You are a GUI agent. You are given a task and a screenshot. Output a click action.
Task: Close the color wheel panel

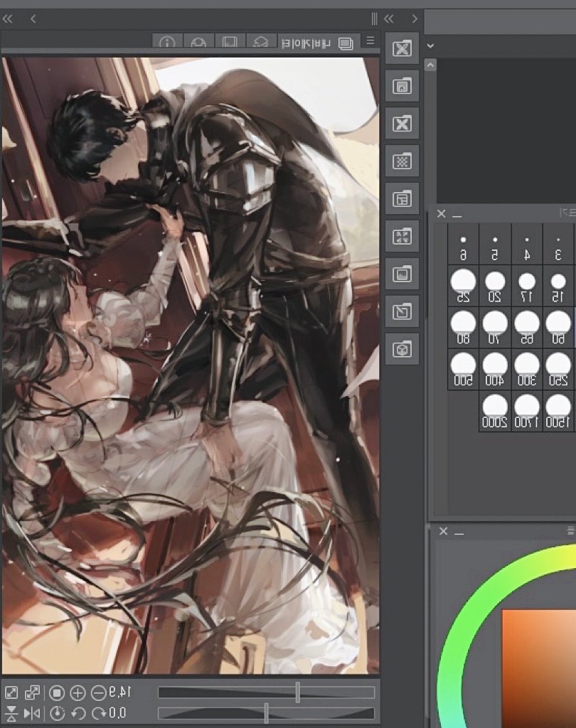pos(444,531)
